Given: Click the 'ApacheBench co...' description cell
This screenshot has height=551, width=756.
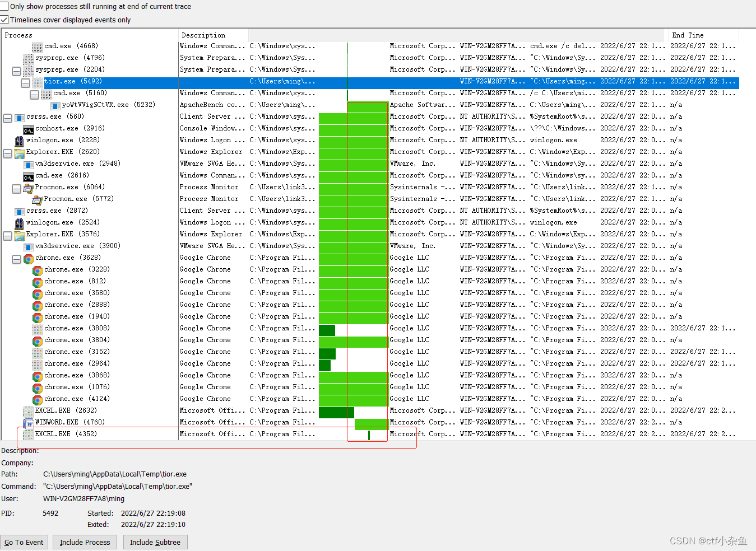Looking at the screenshot, I should point(212,105).
